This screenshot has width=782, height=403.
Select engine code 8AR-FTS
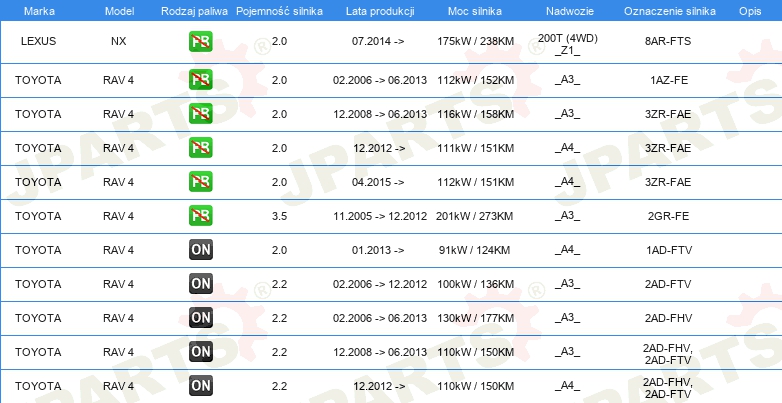point(668,41)
